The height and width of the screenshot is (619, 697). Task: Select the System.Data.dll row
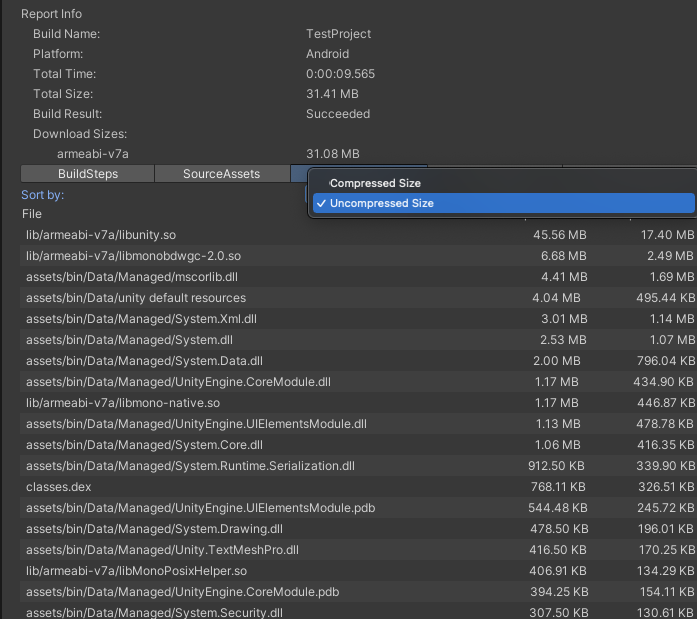point(358,361)
